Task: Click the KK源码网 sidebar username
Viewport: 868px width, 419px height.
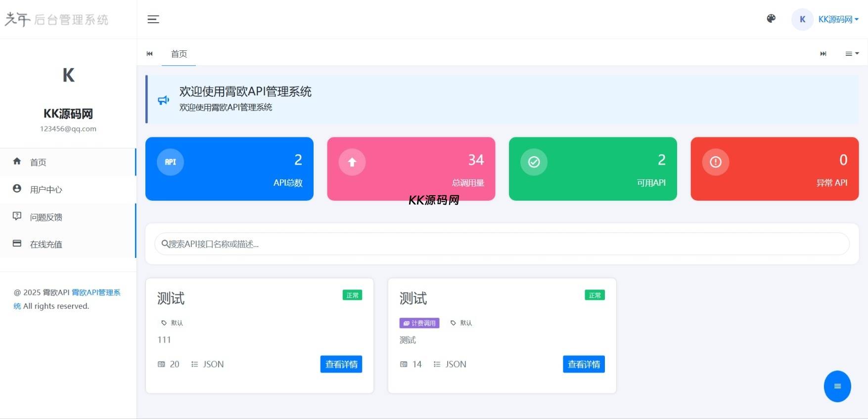Action: [x=68, y=114]
